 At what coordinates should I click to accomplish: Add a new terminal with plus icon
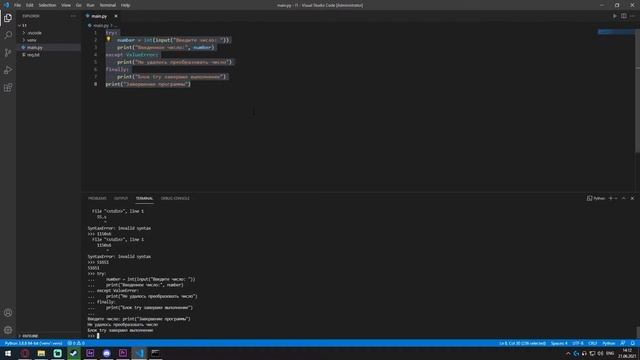click(611, 198)
